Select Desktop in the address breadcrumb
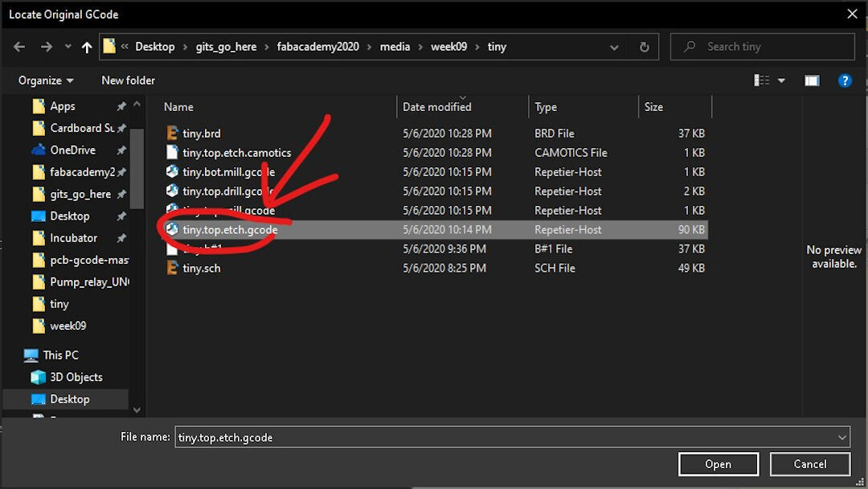 pos(155,47)
